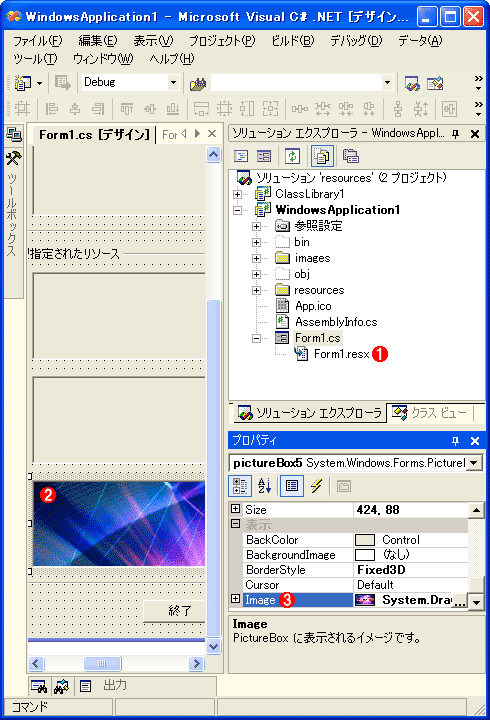490x720 pixels.
Task: Click the Refresh icon in Solution Explorer
Action: point(293,156)
